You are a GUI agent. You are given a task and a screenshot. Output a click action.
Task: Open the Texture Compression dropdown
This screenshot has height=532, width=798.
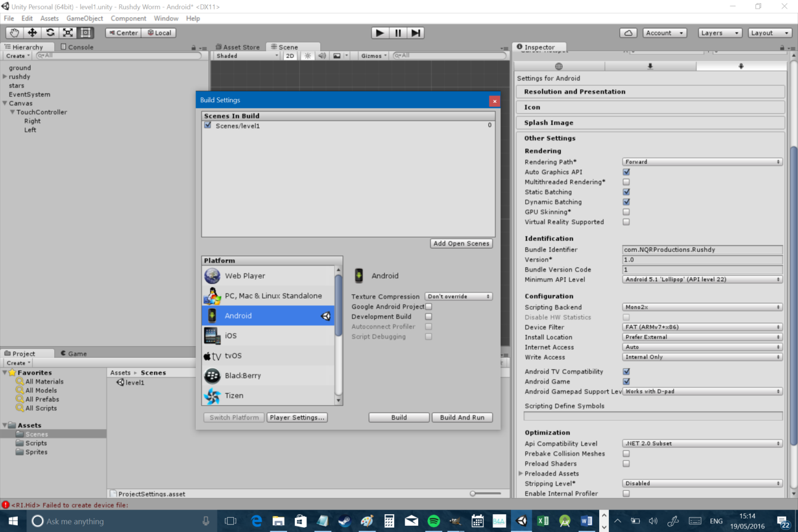(458, 296)
